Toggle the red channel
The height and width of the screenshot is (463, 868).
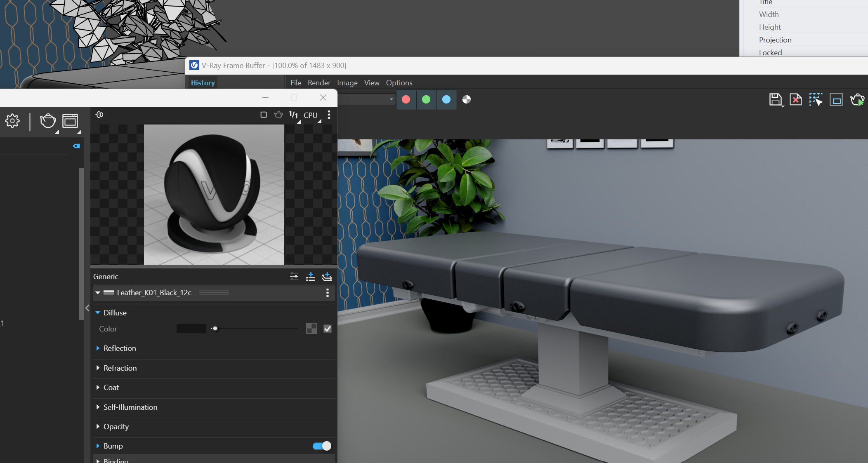pos(406,99)
